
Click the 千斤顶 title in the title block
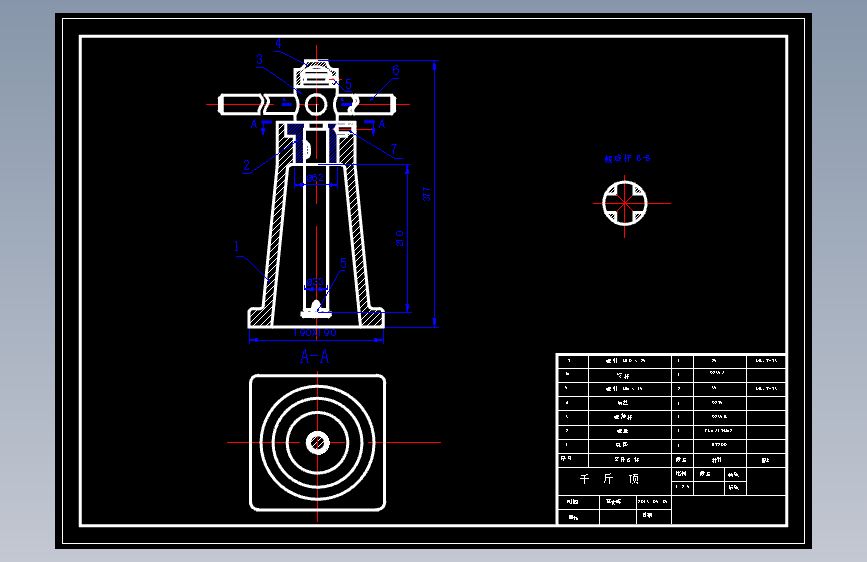[x=609, y=479]
